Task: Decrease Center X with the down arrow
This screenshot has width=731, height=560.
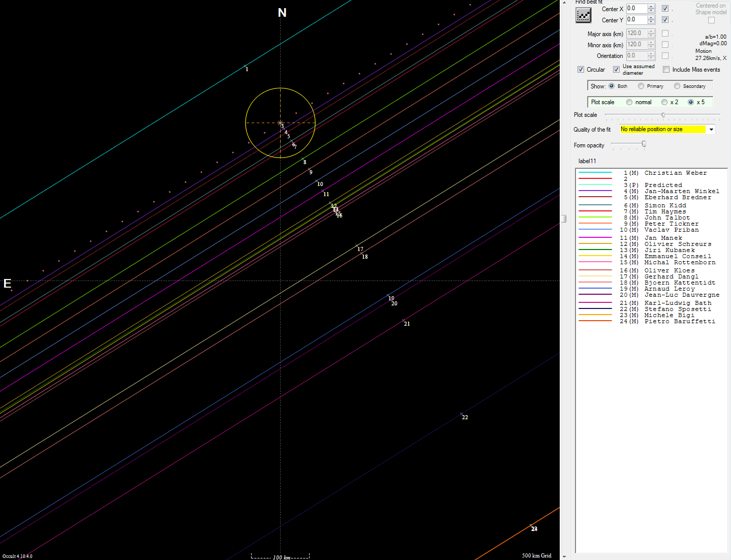Action: coord(651,11)
